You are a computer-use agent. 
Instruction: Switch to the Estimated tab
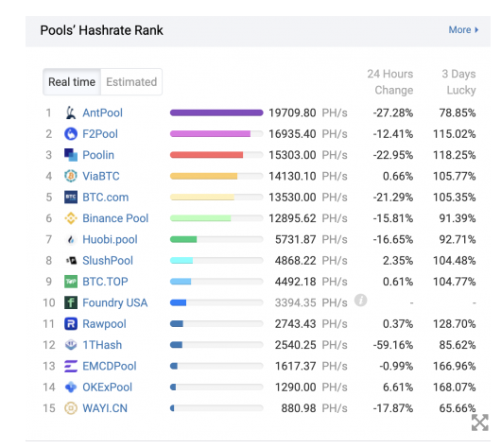pyautogui.click(x=131, y=82)
